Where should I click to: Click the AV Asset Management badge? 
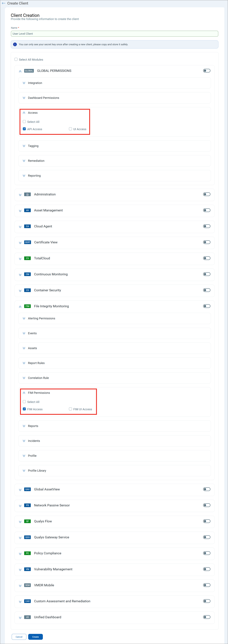click(27, 210)
